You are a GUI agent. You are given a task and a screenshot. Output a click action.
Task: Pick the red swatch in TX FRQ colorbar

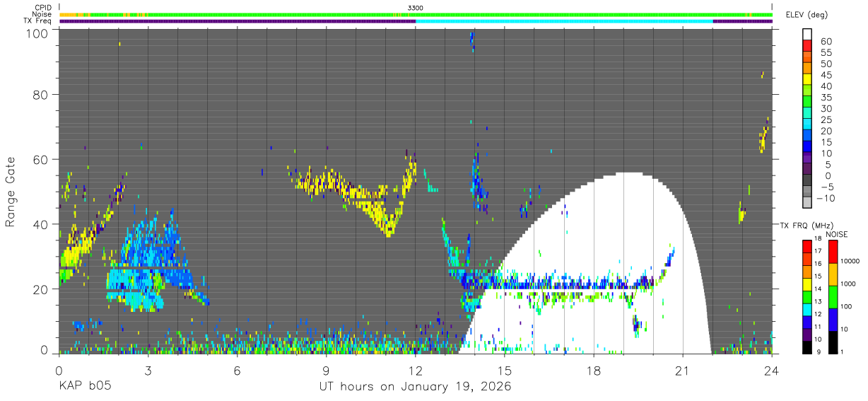pyautogui.click(x=807, y=246)
